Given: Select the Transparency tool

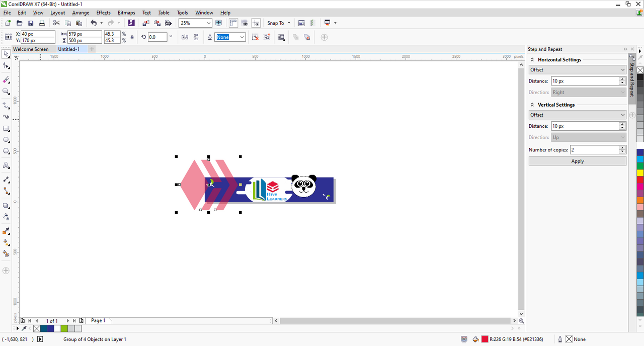Looking at the screenshot, I should [6, 217].
